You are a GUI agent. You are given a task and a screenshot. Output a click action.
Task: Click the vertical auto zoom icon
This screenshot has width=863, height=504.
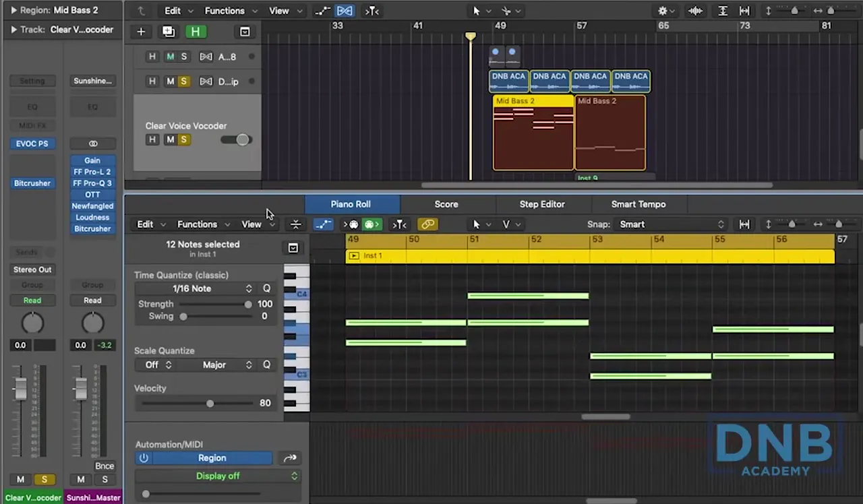[x=723, y=11]
